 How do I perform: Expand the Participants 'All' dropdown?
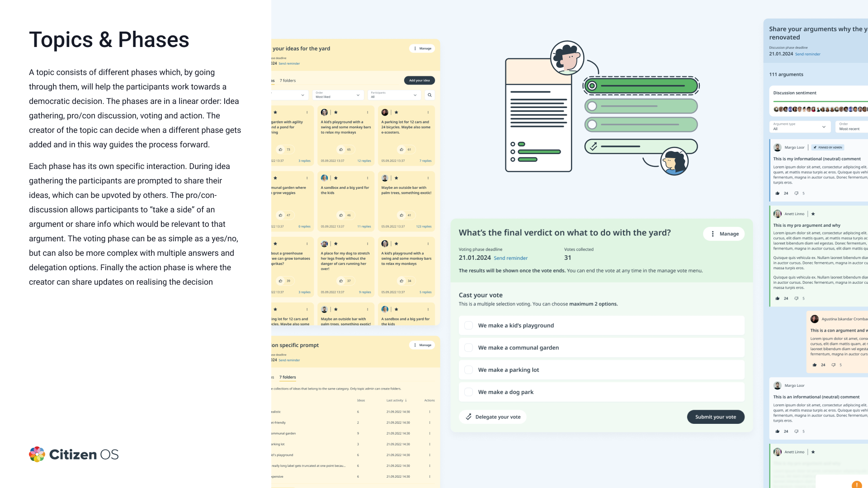pos(394,95)
